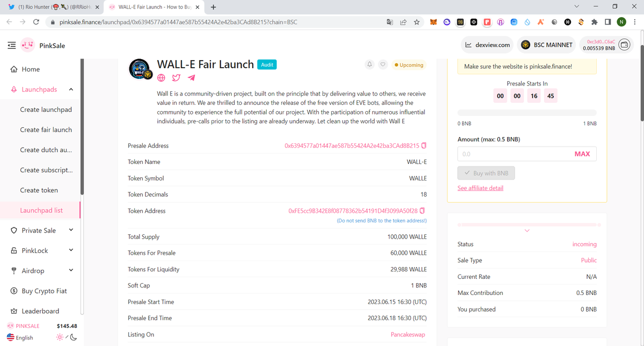
Task: Close the WALL-E Fair Launch tab
Action: [197, 7]
